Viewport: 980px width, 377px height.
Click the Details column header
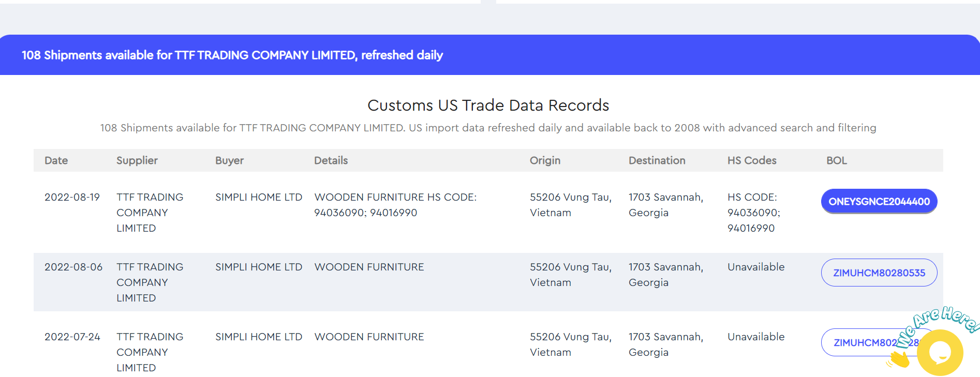click(331, 160)
